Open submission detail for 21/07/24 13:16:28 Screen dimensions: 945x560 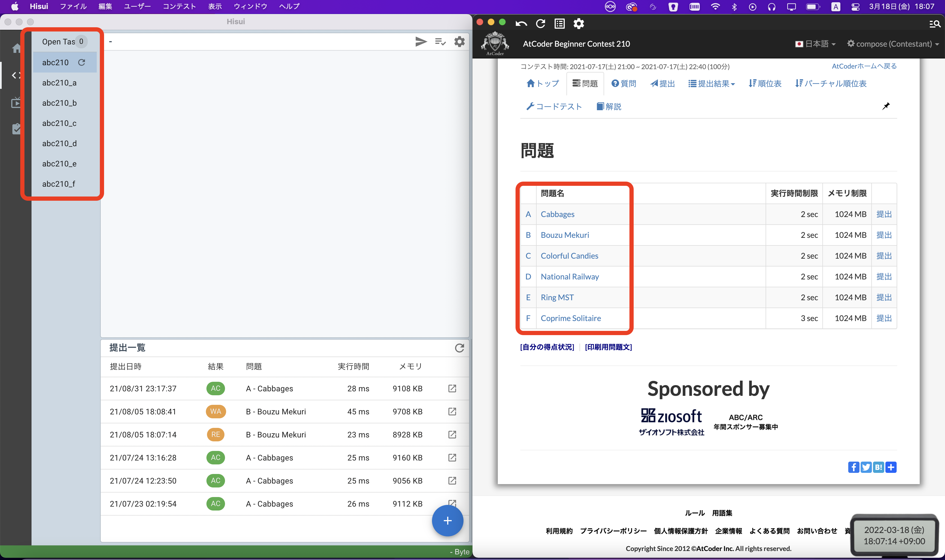(x=452, y=457)
